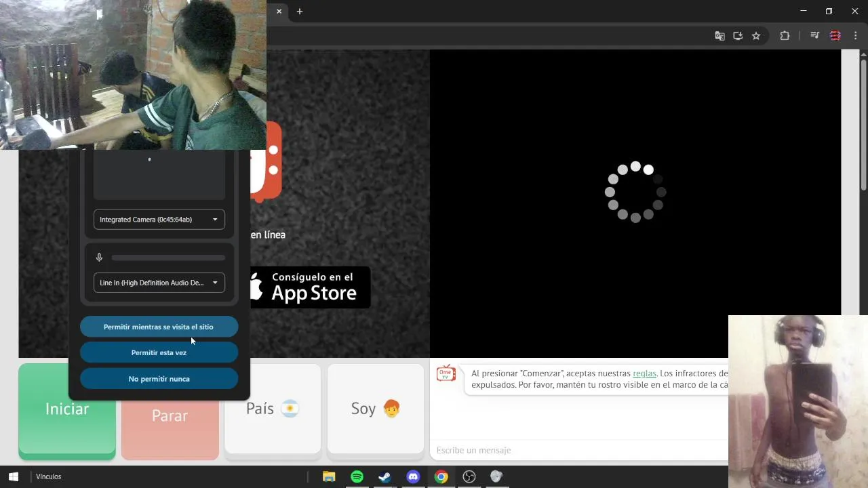868x488 pixels.
Task: Open the Chrome three-dot menu
Action: click(855, 36)
